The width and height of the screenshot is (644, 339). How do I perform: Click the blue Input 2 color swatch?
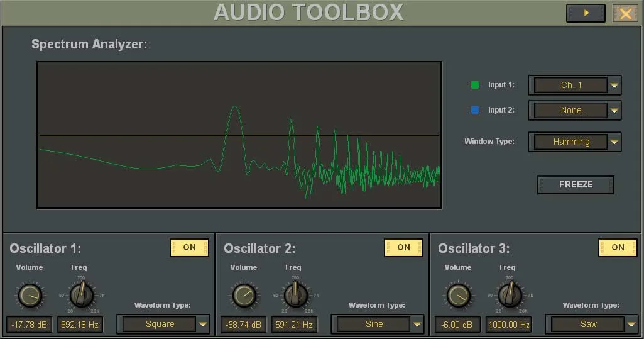475,110
